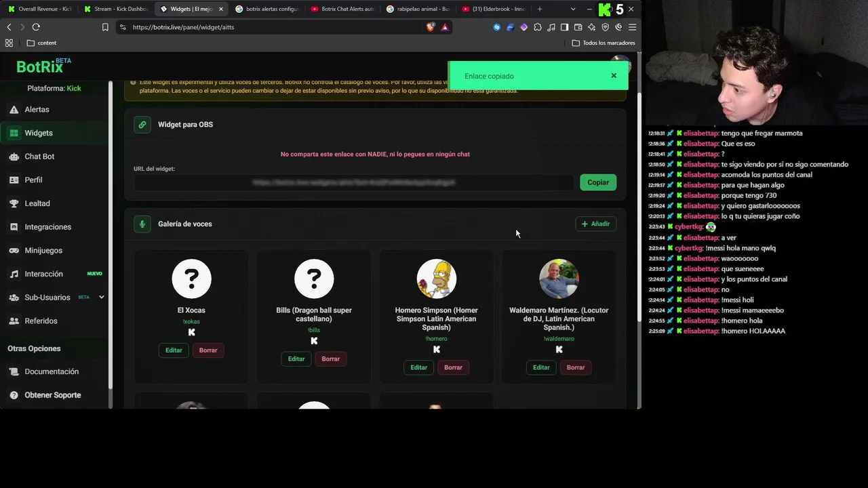Edit the El Xocas voice

coord(174,350)
